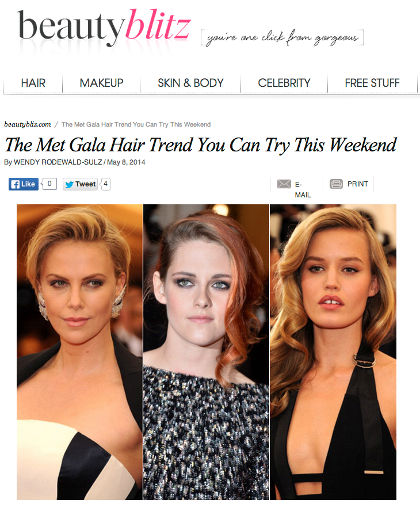Open the Facebook like count bubble
Screen dimensions: 420x507
click(x=49, y=184)
